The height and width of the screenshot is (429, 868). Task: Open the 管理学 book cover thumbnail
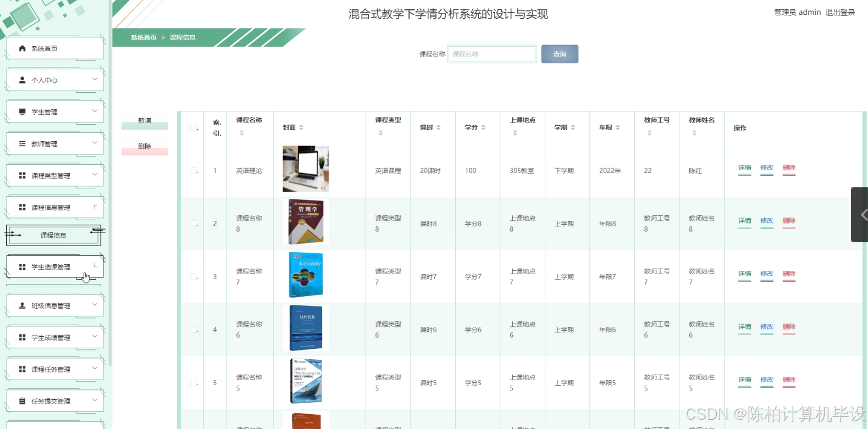(x=306, y=222)
